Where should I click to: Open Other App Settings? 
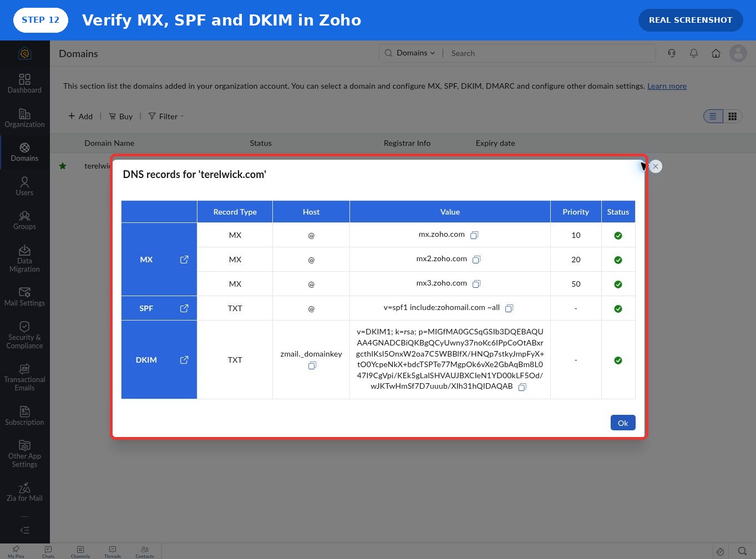[x=24, y=454]
